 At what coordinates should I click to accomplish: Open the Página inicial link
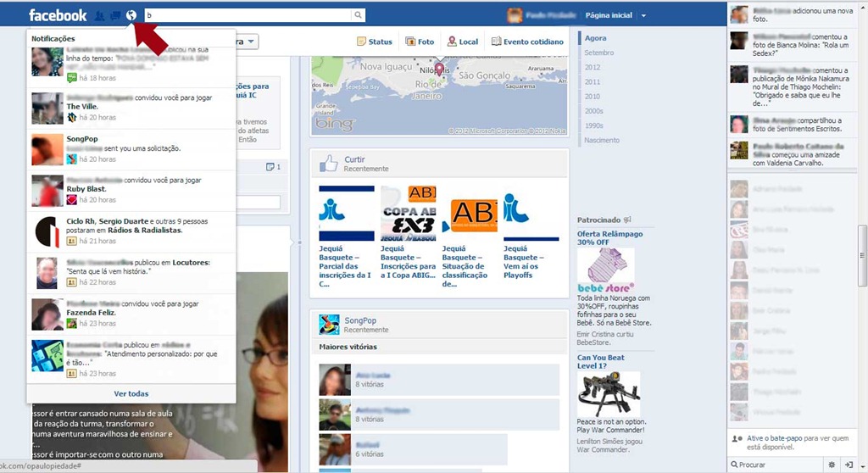point(609,15)
